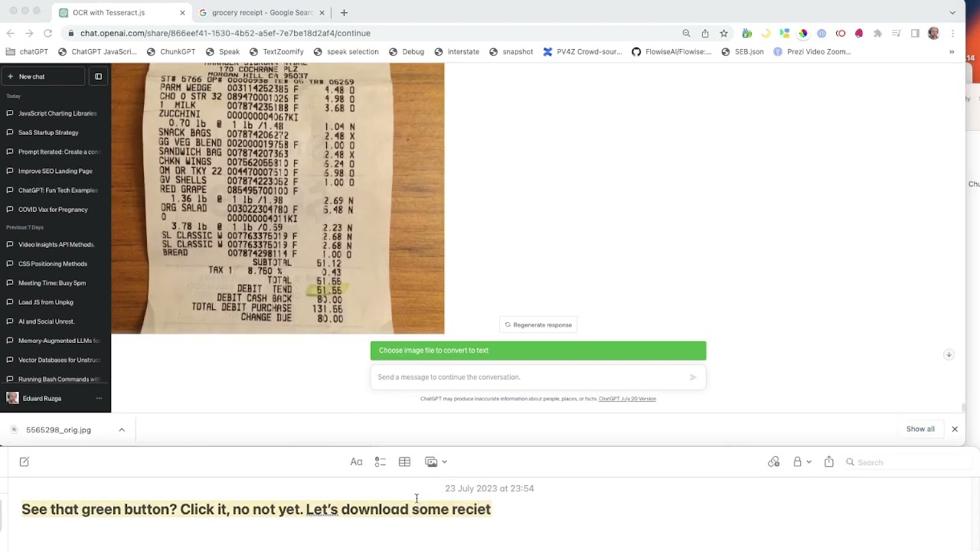
Task: Click the receipt image thumbnail
Action: [278, 198]
